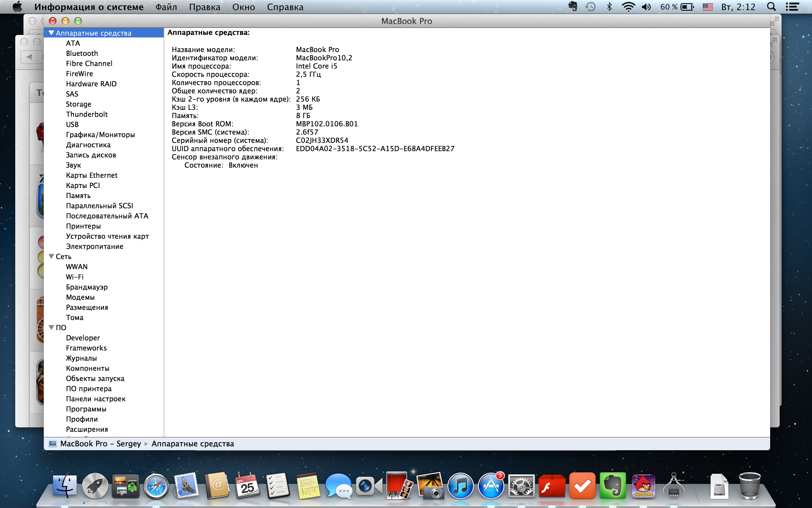Screen dimensions: 812x508
Task: Open Reminders checklist icon in Dock
Action: (278, 486)
